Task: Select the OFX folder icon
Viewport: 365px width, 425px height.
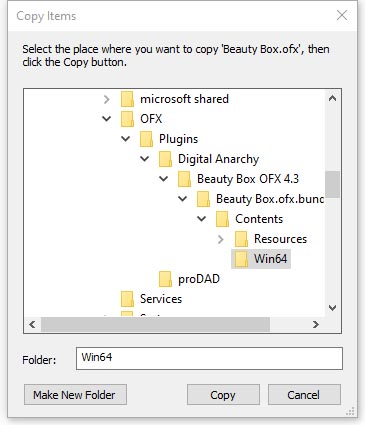Action: click(127, 119)
